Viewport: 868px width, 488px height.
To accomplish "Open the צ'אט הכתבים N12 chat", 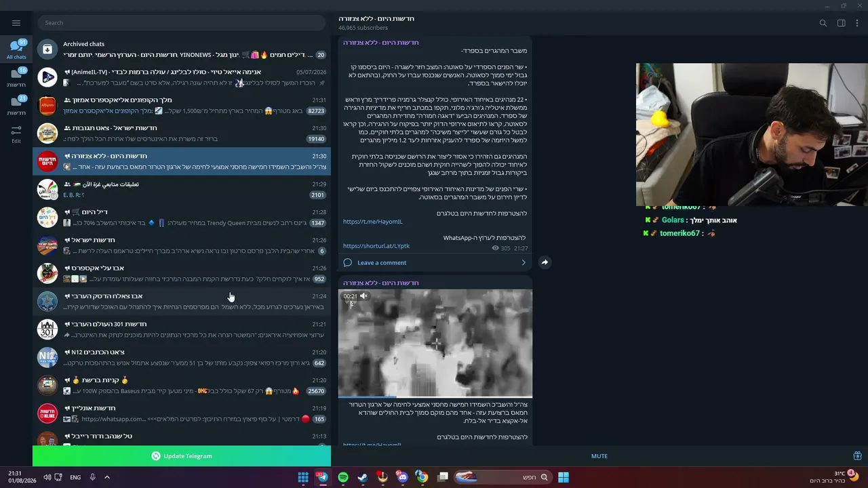I will coord(182,357).
